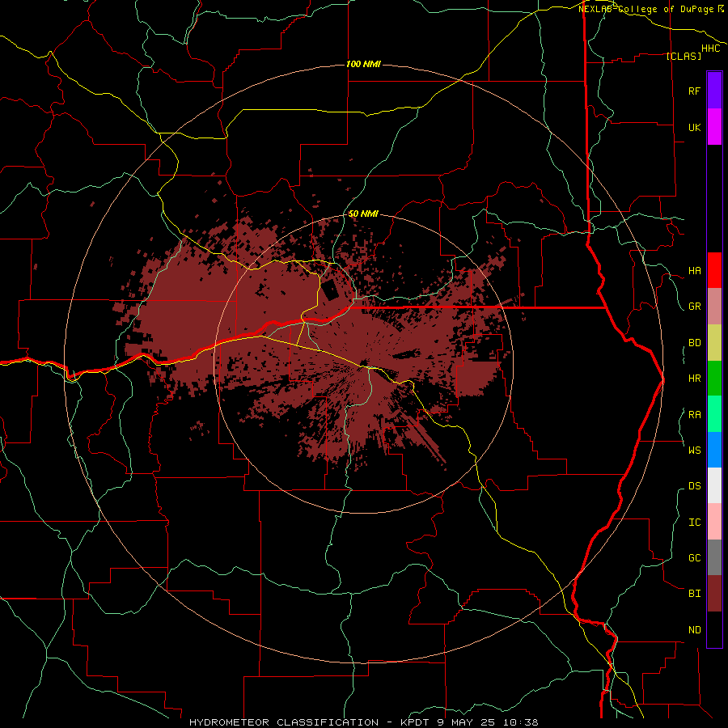Viewport: 728px width, 728px height.
Task: Click the 100 NMI range ring label
Action: [x=363, y=64]
